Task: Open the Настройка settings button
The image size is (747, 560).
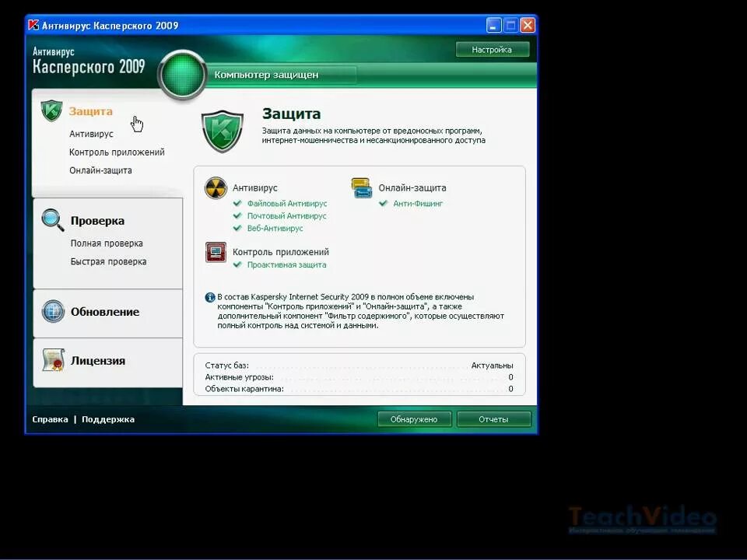Action: 492,50
